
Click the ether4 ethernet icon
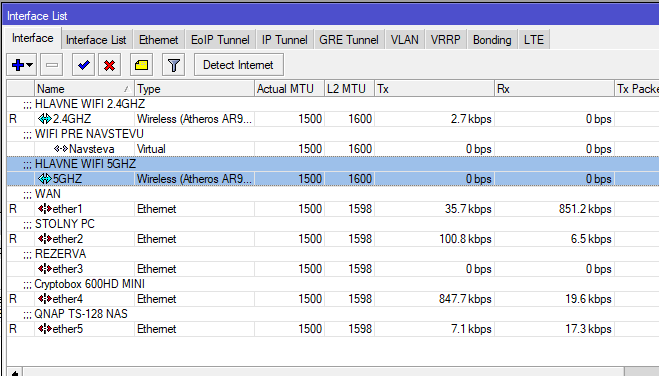(45, 299)
